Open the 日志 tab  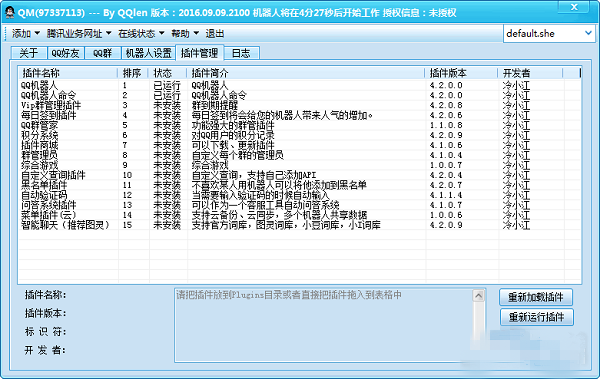pyautogui.click(x=241, y=53)
